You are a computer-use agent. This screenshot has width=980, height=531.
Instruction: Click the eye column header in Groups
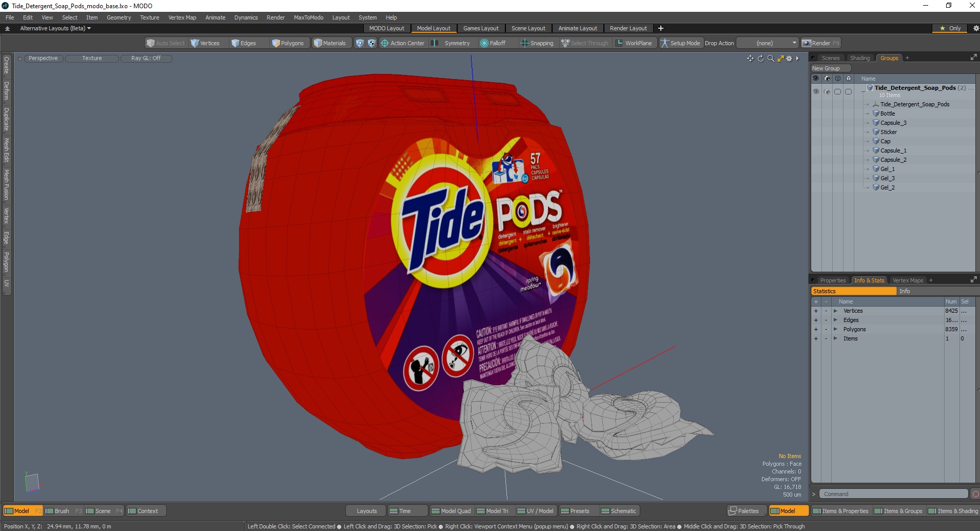816,79
